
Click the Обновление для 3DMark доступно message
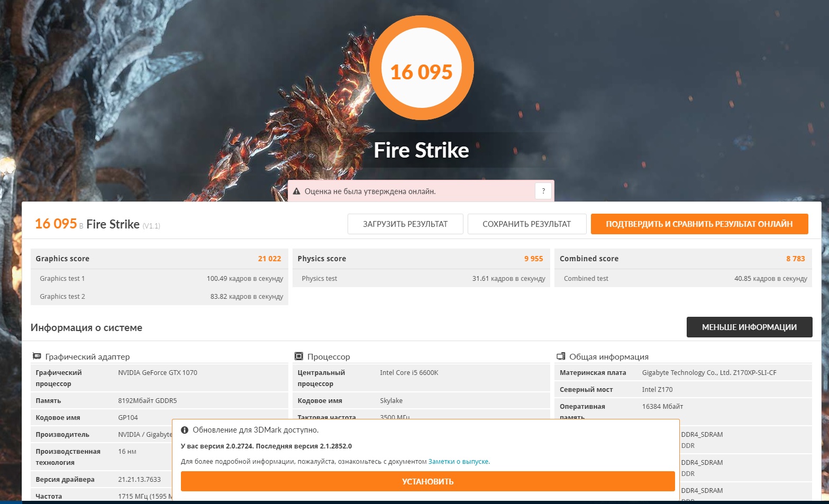coord(256,430)
